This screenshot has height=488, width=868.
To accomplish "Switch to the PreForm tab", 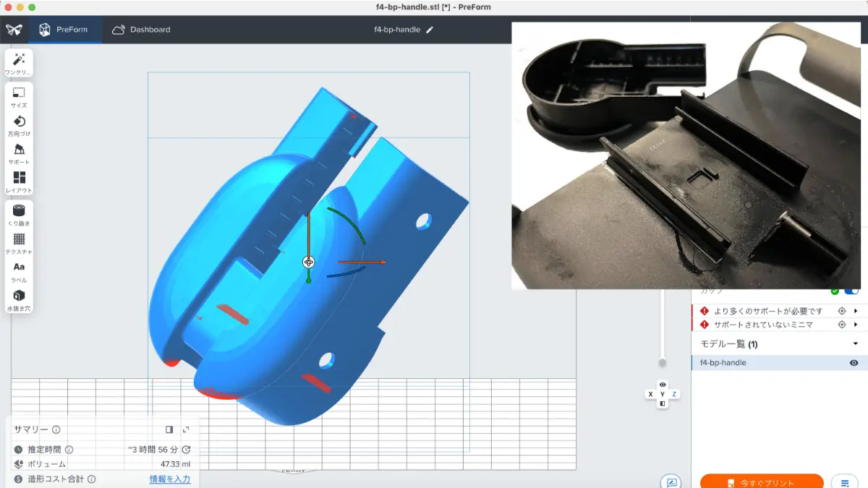I will point(64,30).
